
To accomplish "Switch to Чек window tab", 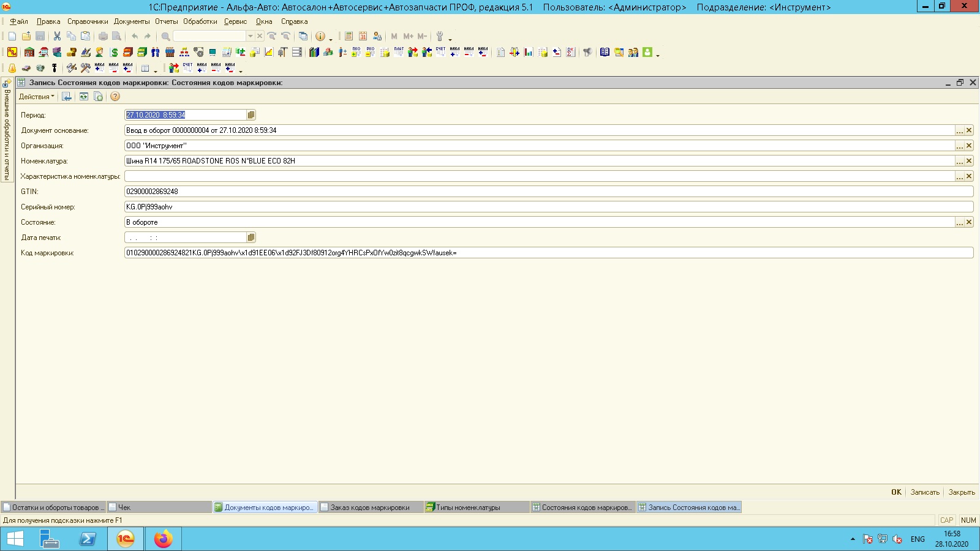I will point(159,508).
